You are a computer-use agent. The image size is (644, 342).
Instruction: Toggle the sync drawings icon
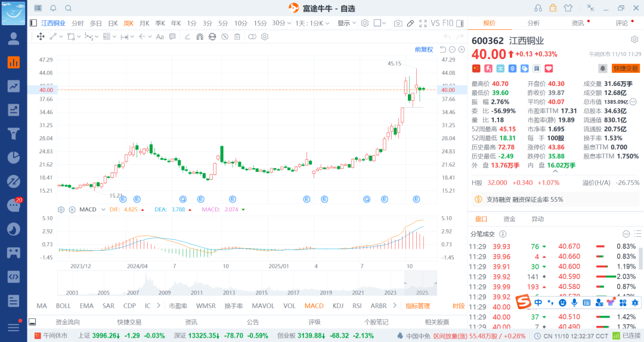pyautogui.click(x=212, y=36)
